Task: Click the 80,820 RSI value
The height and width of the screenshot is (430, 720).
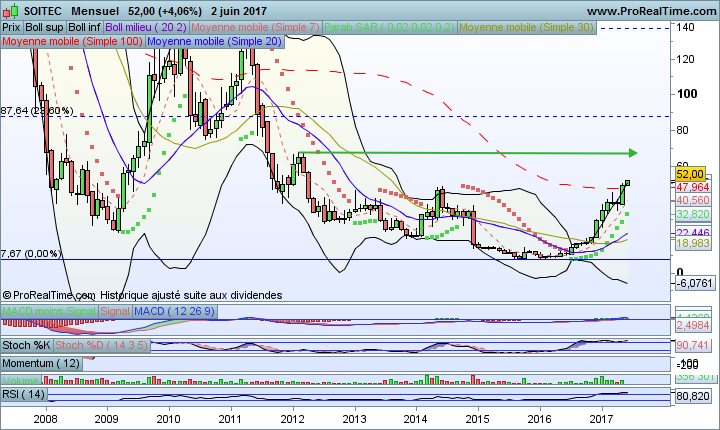Action: pyautogui.click(x=693, y=396)
